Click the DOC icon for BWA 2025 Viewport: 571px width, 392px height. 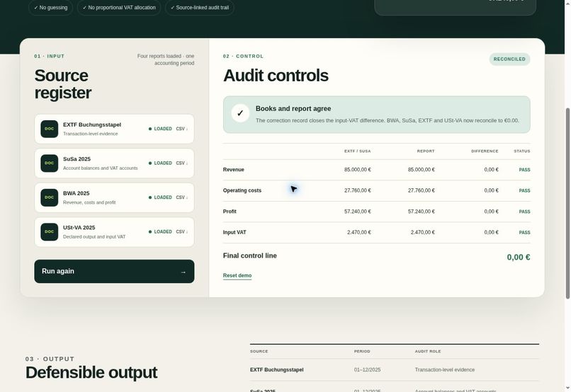click(x=49, y=197)
